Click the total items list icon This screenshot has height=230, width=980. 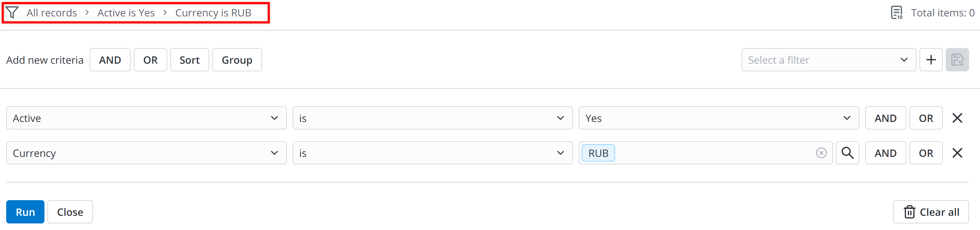(x=896, y=12)
